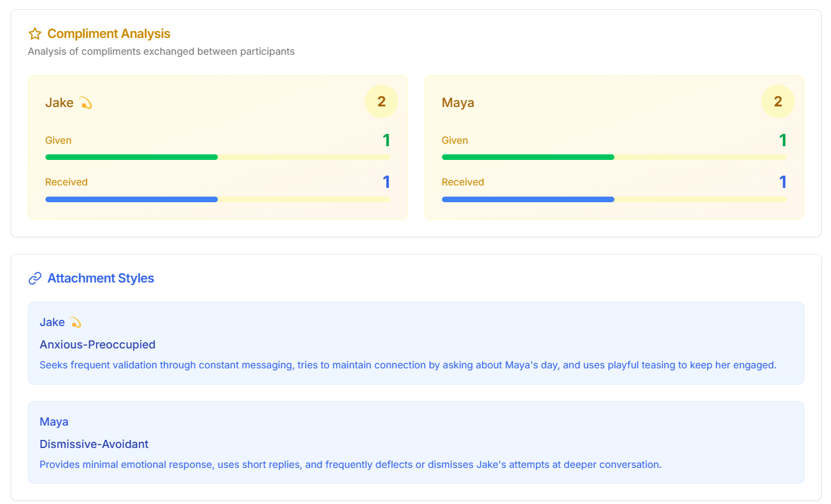The image size is (831, 504).
Task: Click Jake's green Given progress bar
Action: tap(218, 157)
